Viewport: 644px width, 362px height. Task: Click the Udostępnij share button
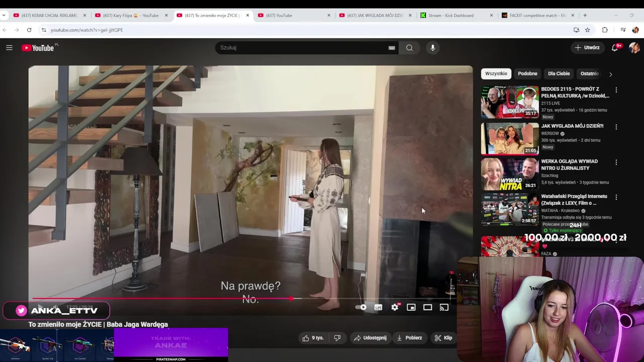(x=370, y=338)
